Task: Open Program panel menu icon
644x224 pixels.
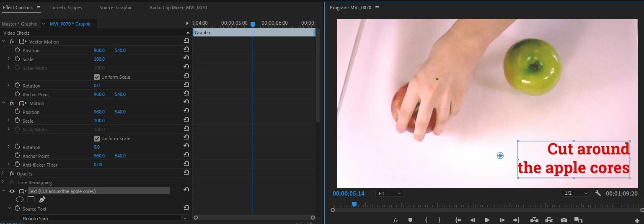Action: click(x=377, y=8)
